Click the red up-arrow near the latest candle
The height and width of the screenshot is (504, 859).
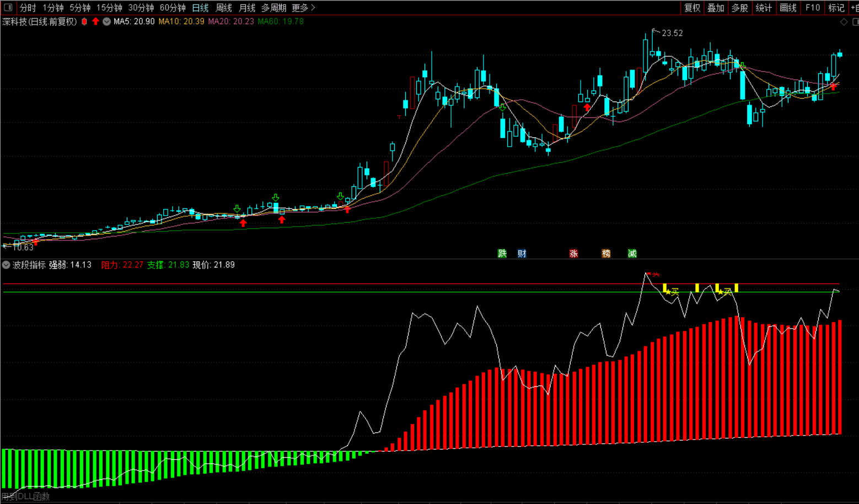[834, 86]
